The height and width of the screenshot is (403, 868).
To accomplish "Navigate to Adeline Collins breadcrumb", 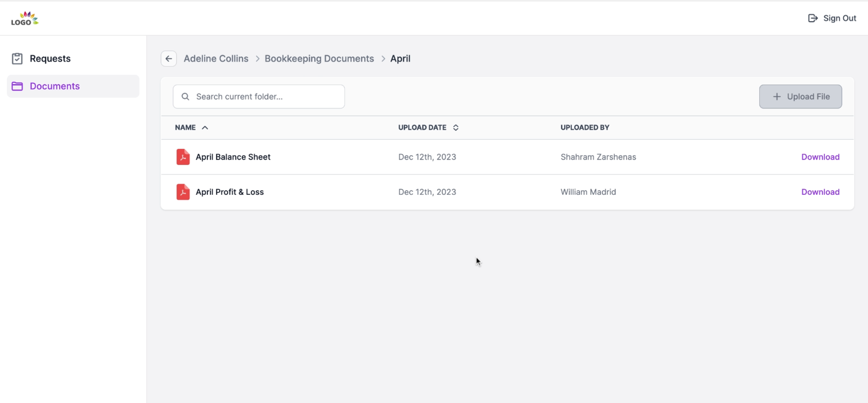I will [216, 59].
